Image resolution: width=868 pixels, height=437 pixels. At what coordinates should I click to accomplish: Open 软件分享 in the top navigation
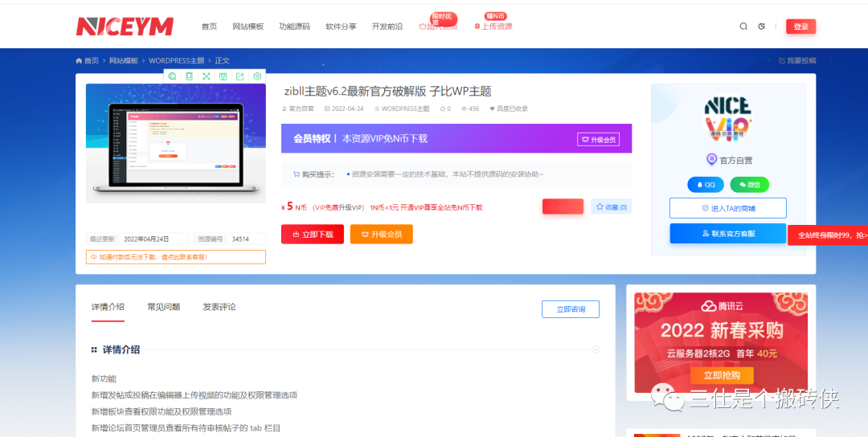point(341,27)
